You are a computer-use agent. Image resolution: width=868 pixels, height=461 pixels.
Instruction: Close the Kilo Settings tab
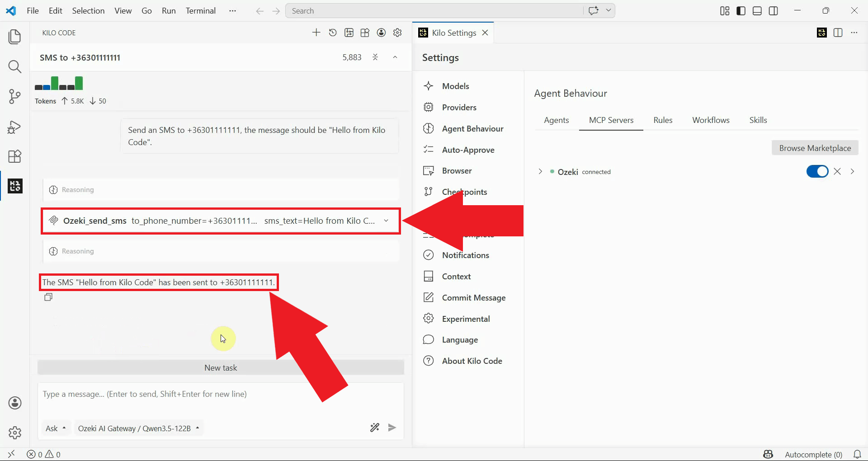(x=485, y=33)
